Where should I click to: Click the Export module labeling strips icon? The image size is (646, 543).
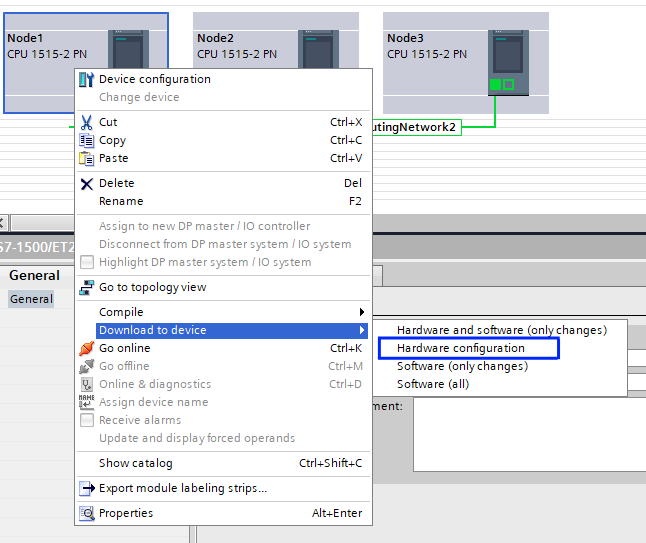pos(87,488)
